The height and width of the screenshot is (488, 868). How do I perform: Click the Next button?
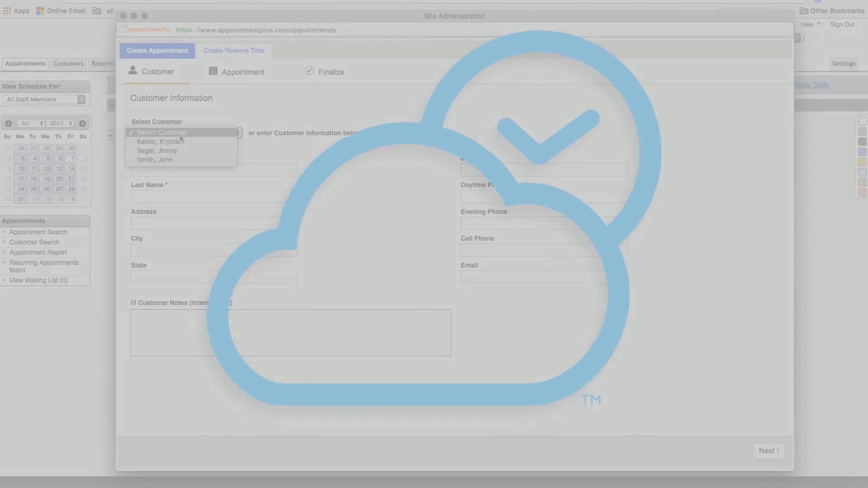click(769, 450)
